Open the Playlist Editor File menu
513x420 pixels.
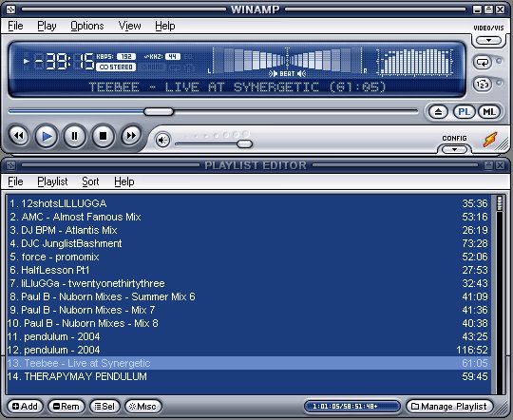coord(15,181)
